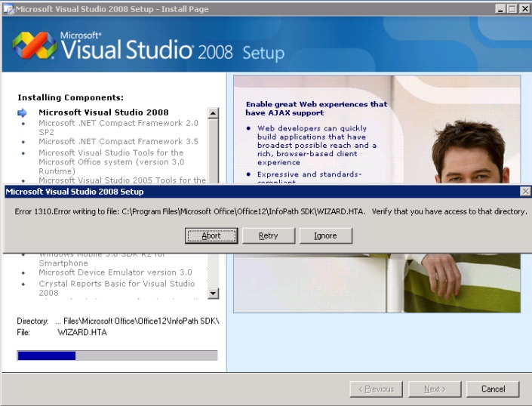Image resolution: width=532 pixels, height=406 pixels.
Task: Click the disabled Previous button
Action: coord(377,389)
